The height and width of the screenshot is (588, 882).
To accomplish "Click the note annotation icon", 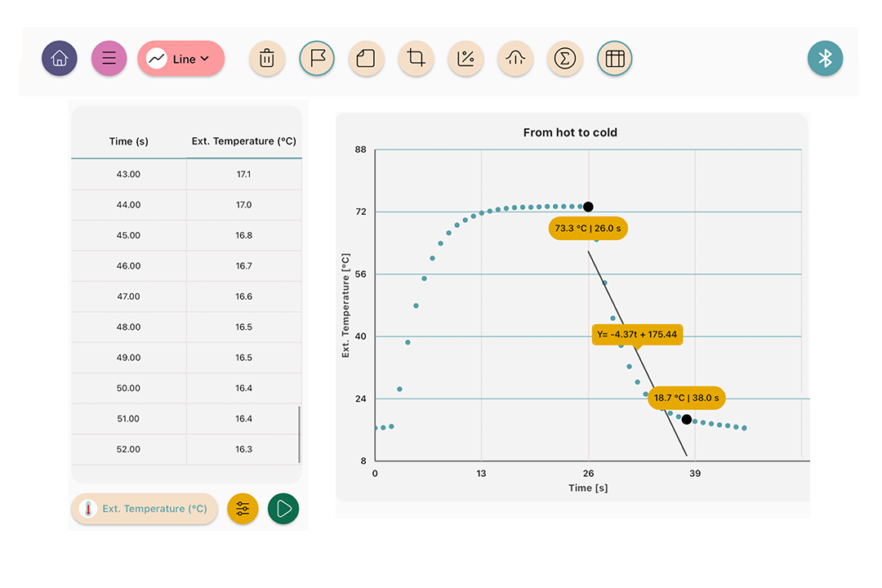I will coord(367,59).
